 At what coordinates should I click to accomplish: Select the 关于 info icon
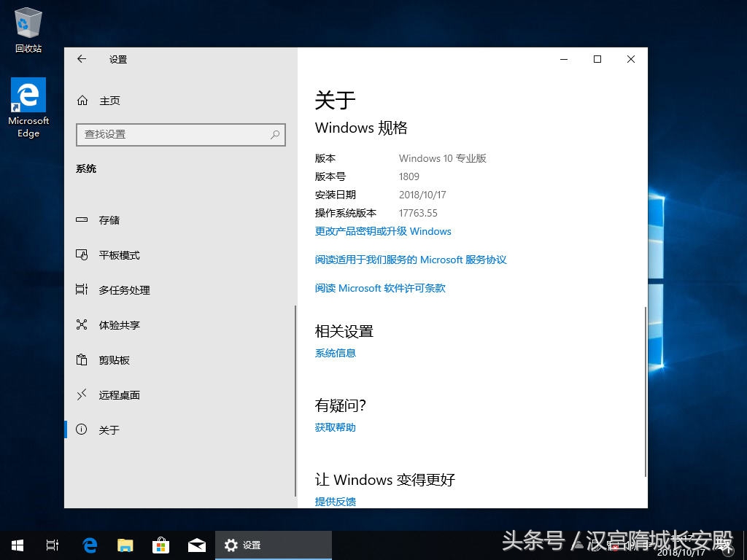pyautogui.click(x=82, y=429)
